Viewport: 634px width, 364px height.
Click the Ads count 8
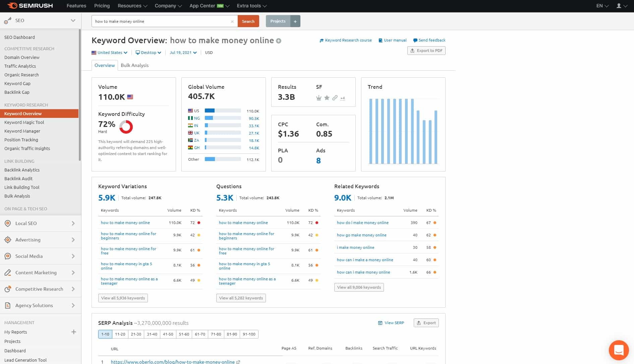click(x=319, y=161)
